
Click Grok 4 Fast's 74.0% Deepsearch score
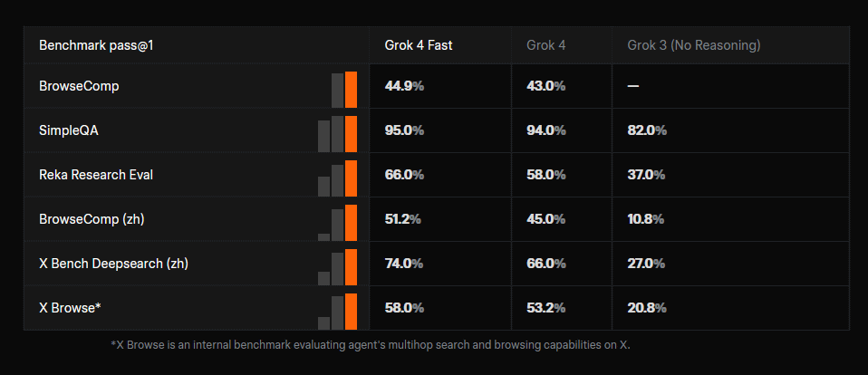(x=404, y=264)
